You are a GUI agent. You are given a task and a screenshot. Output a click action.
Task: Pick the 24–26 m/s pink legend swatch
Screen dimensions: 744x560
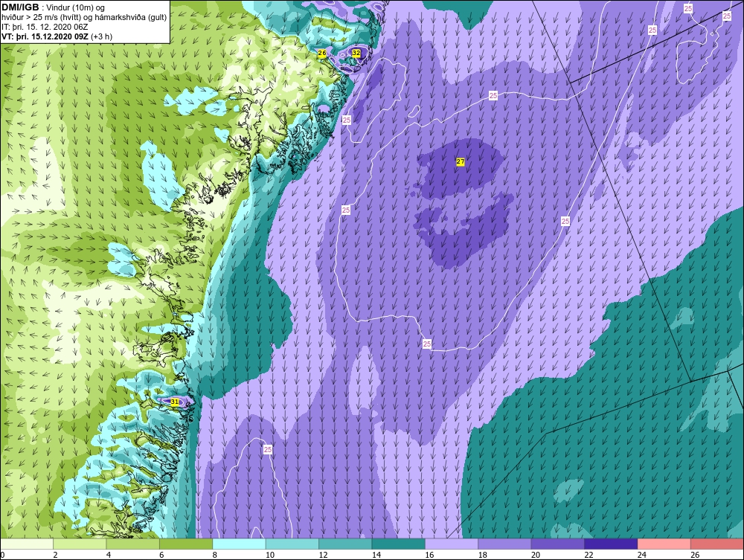(664, 544)
